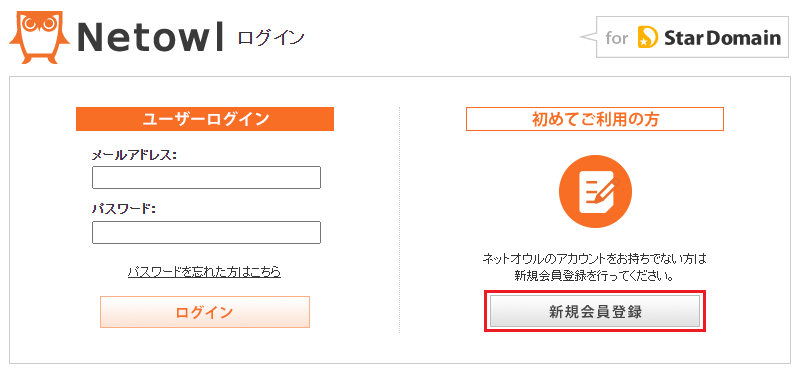Click the StarDomain brand name text
Viewport: 802px width, 372px height.
pos(722,37)
